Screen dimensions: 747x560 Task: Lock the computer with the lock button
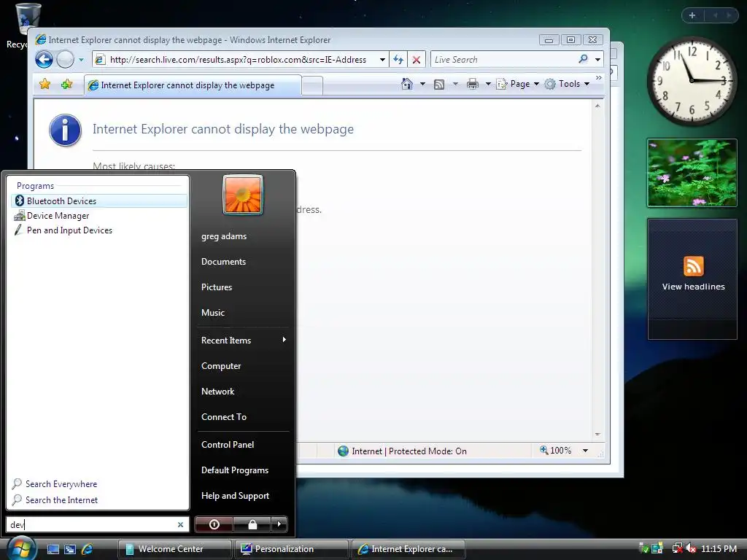(x=252, y=524)
